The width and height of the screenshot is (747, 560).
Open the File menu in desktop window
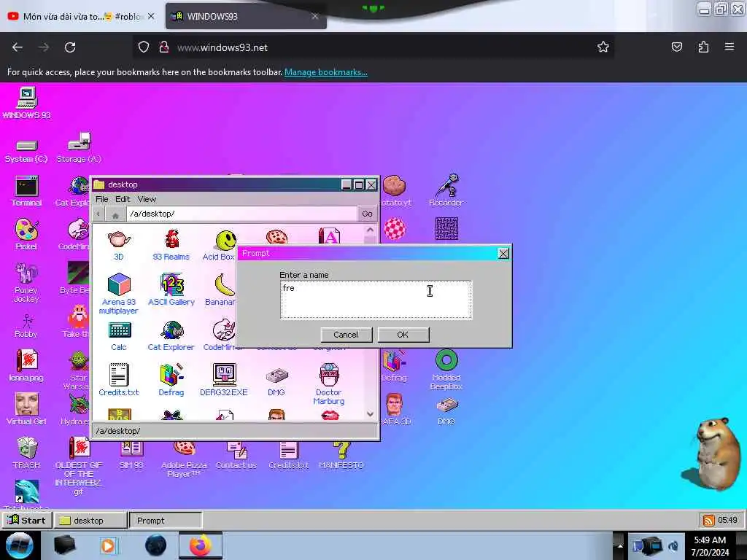[102, 199]
